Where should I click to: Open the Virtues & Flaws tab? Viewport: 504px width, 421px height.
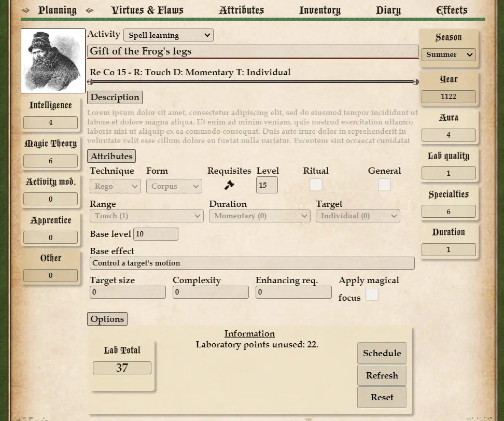tap(147, 10)
